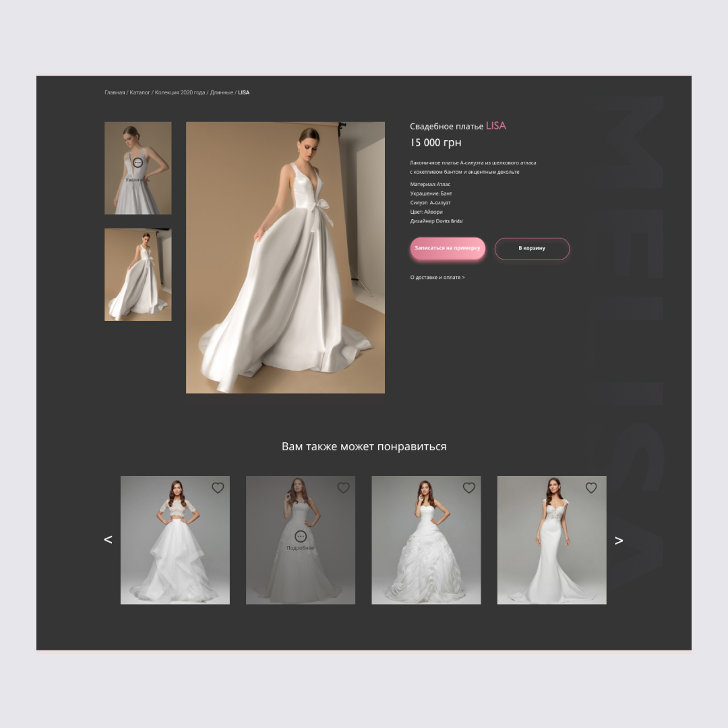Click the Свадебное платье LISA title
Screen dimensions: 728x728
pos(458,126)
